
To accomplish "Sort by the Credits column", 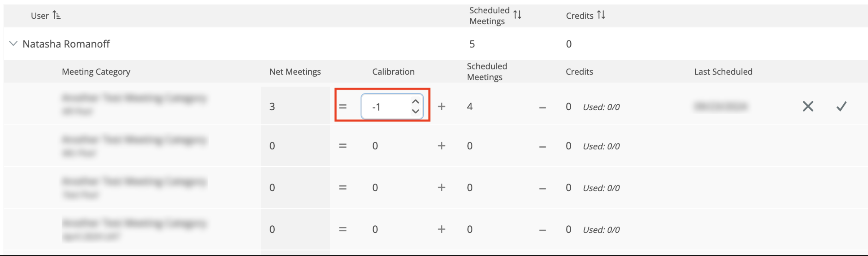I will click(x=601, y=15).
